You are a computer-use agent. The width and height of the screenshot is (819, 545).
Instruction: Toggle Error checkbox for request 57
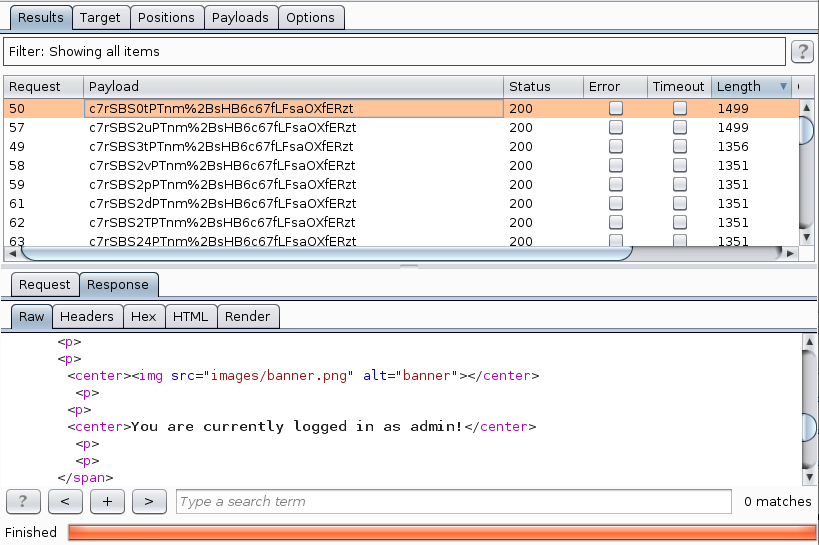(616, 127)
